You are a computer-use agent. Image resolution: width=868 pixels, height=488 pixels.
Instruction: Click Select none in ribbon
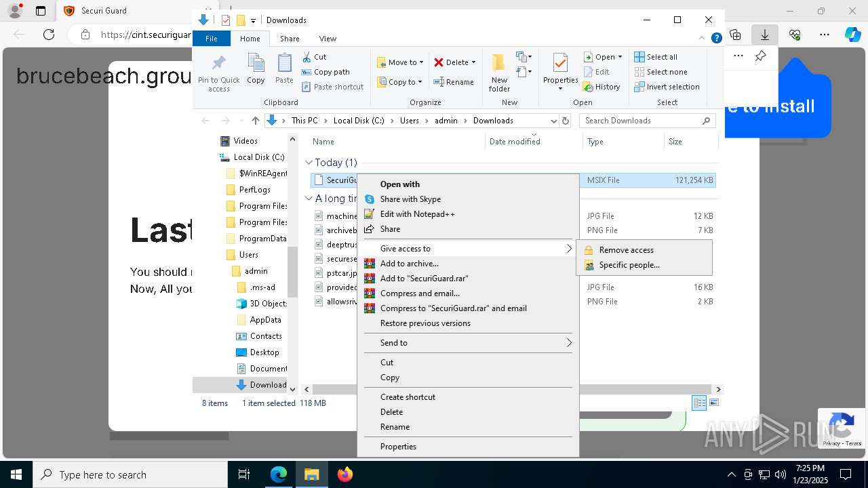[660, 72]
